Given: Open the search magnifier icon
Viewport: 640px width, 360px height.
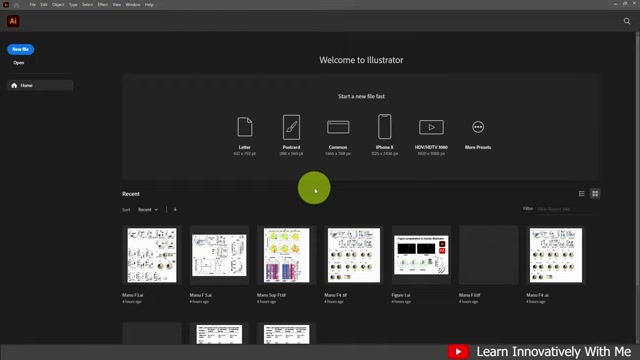Looking at the screenshot, I should click(x=627, y=21).
